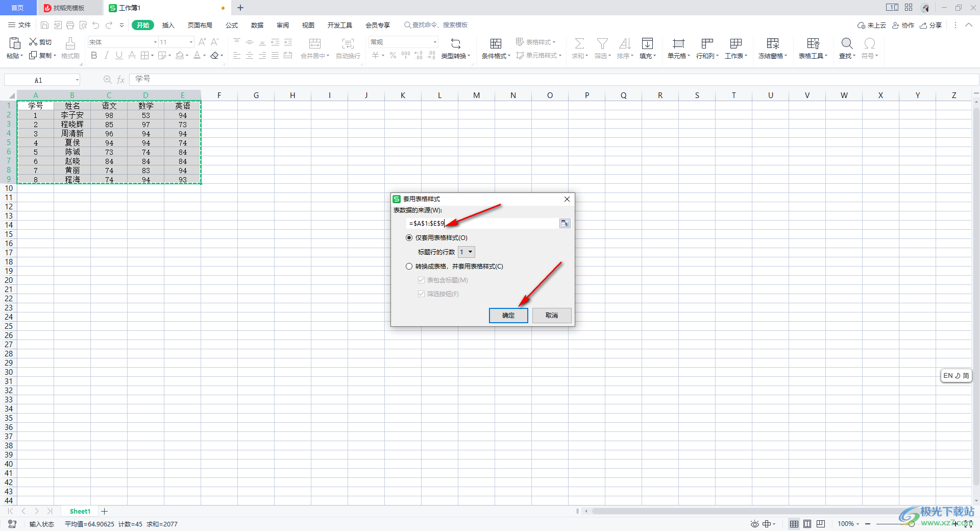The width and height of the screenshot is (980, 531).
Task: Click the Cancel (取消) button
Action: [x=552, y=316]
